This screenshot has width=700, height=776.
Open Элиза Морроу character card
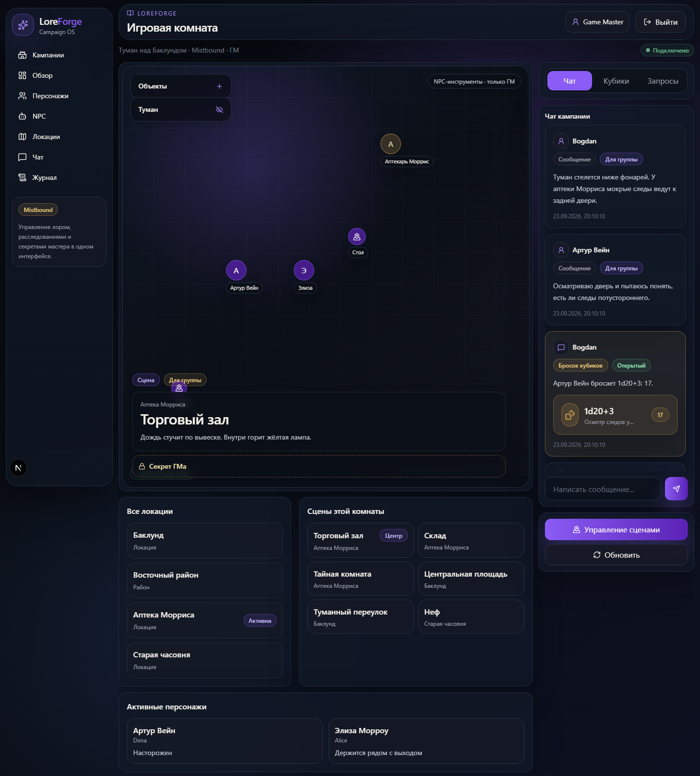click(426, 741)
